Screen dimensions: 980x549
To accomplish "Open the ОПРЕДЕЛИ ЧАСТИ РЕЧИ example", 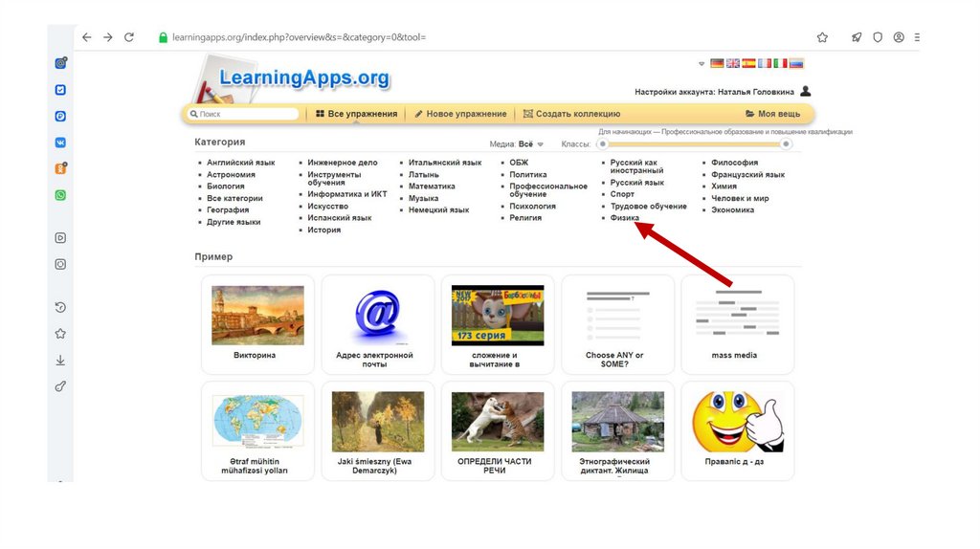I will pos(498,431).
